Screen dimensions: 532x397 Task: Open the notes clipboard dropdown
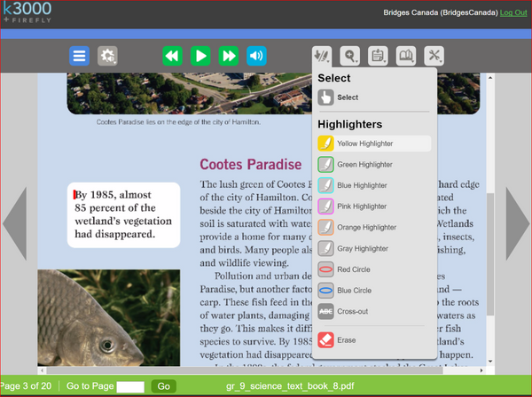(378, 56)
